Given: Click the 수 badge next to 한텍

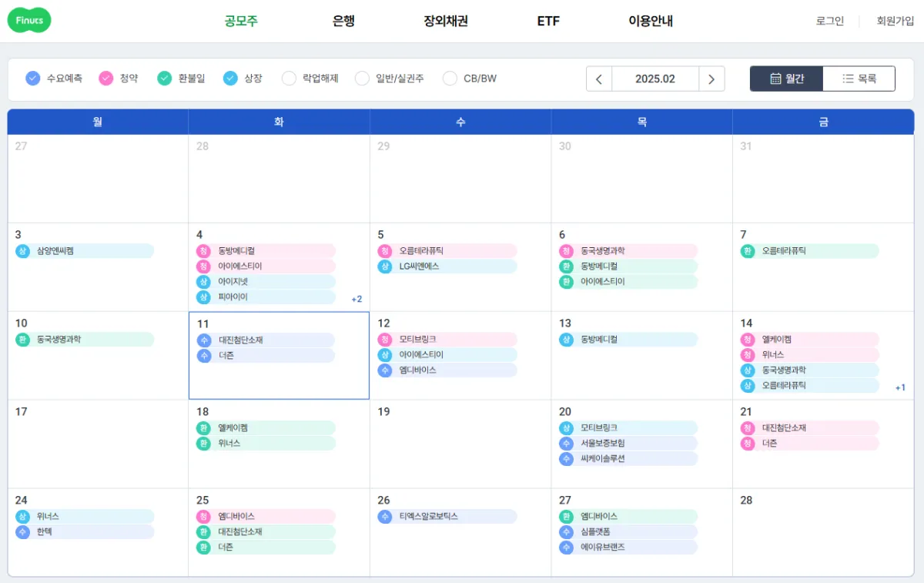Looking at the screenshot, I should click(22, 532).
